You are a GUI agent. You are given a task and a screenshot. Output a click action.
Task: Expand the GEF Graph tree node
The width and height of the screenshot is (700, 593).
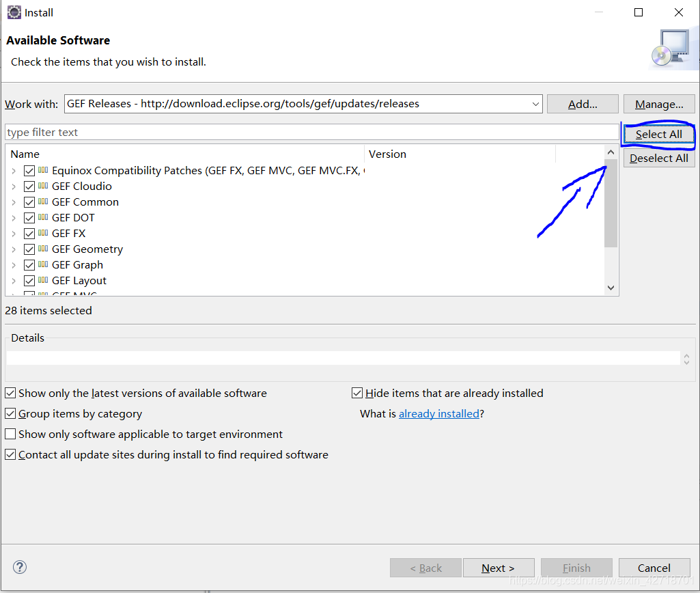pyautogui.click(x=14, y=265)
